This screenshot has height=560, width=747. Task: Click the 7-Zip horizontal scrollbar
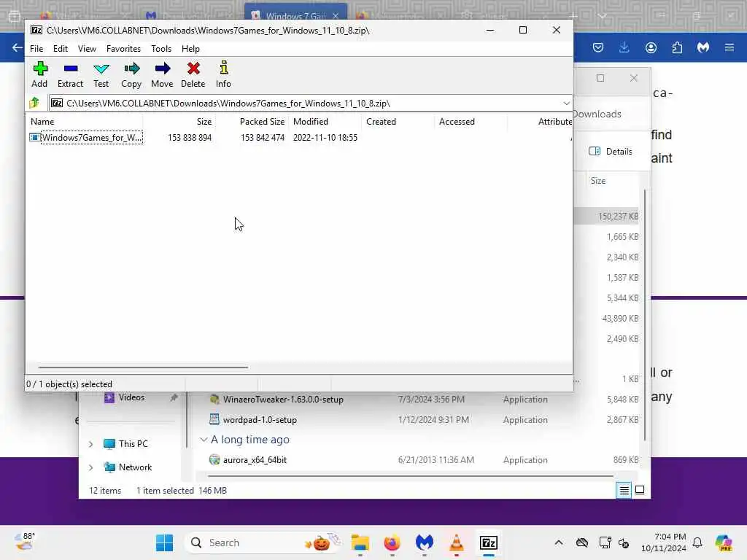pyautogui.click(x=143, y=367)
